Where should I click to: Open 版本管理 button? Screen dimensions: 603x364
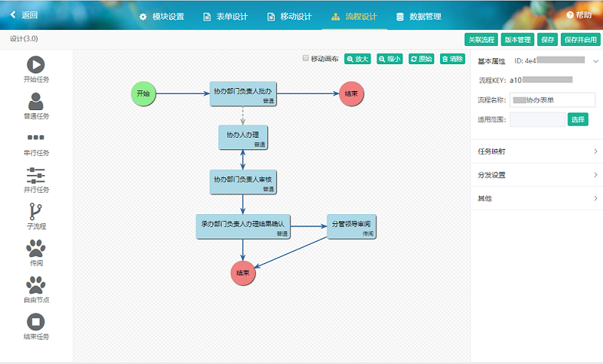(519, 40)
